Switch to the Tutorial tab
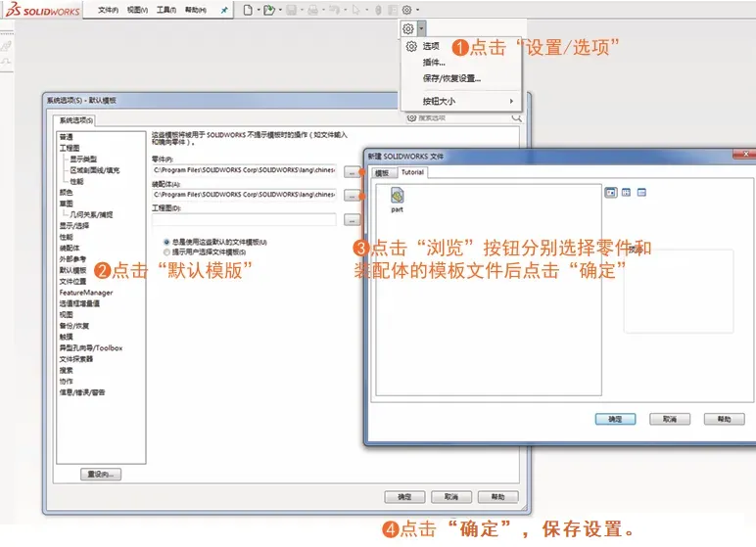Screen dimensions: 756x547 [x=412, y=172]
